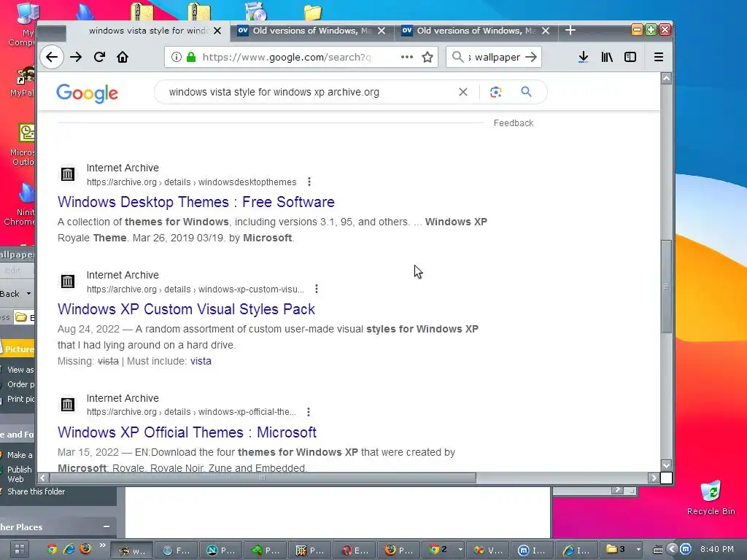Click the taskbar clock showing 8:40 PM
This screenshot has width=747, height=560.
tap(717, 550)
